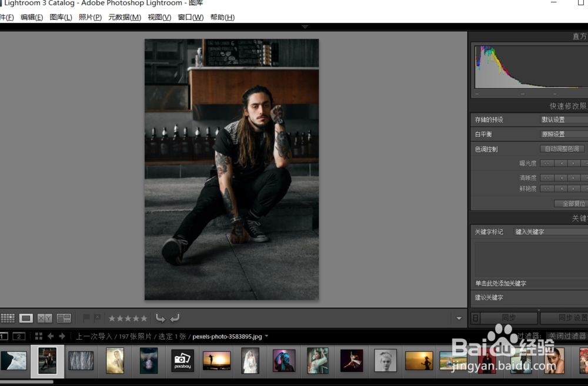
Task: Increase 清晰度 by small step
Action: 573,177
